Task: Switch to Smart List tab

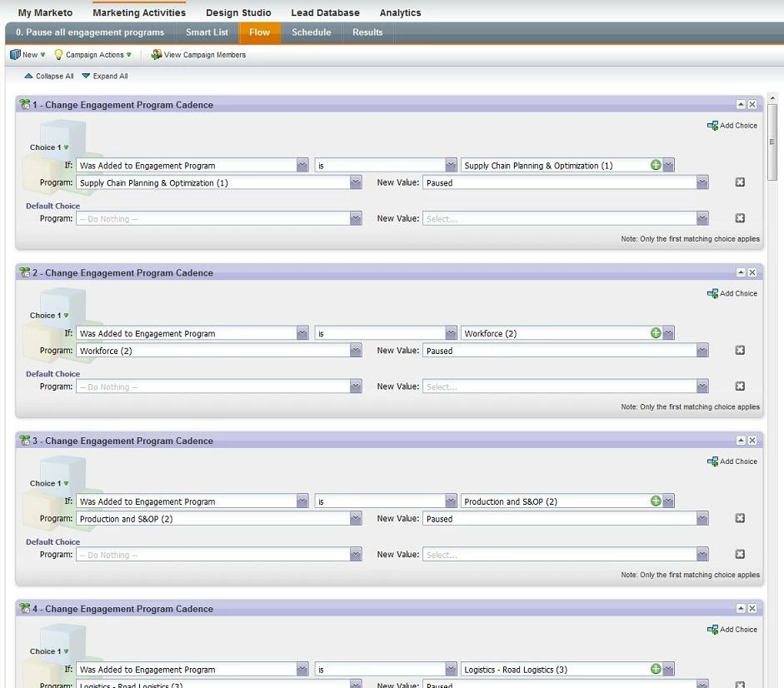Action: pos(207,32)
